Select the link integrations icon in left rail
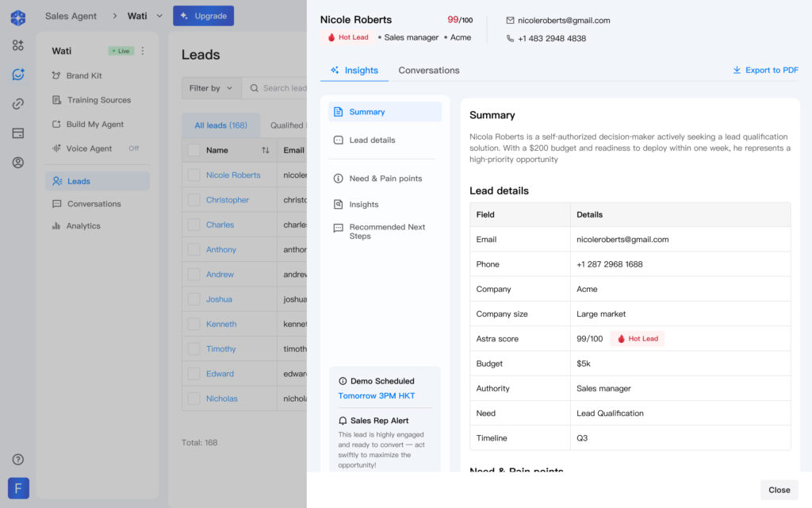Screen dimensions: 812x508 (x=17, y=104)
